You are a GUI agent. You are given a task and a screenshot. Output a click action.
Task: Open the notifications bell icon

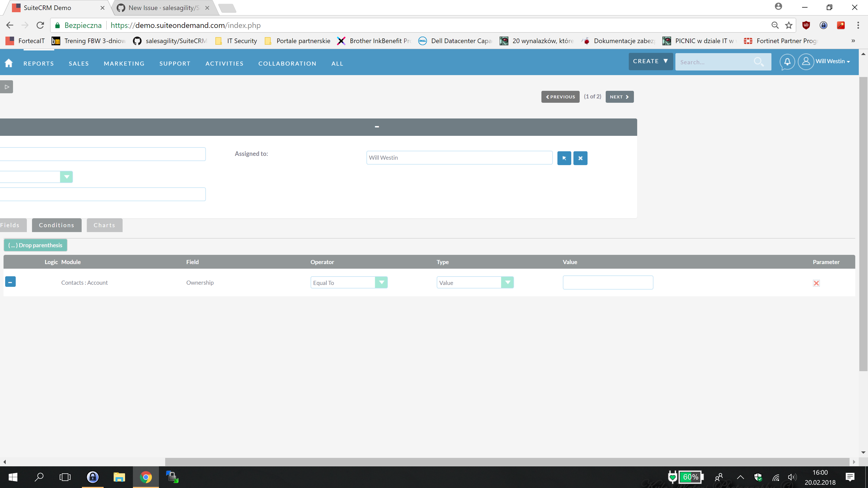pos(787,62)
